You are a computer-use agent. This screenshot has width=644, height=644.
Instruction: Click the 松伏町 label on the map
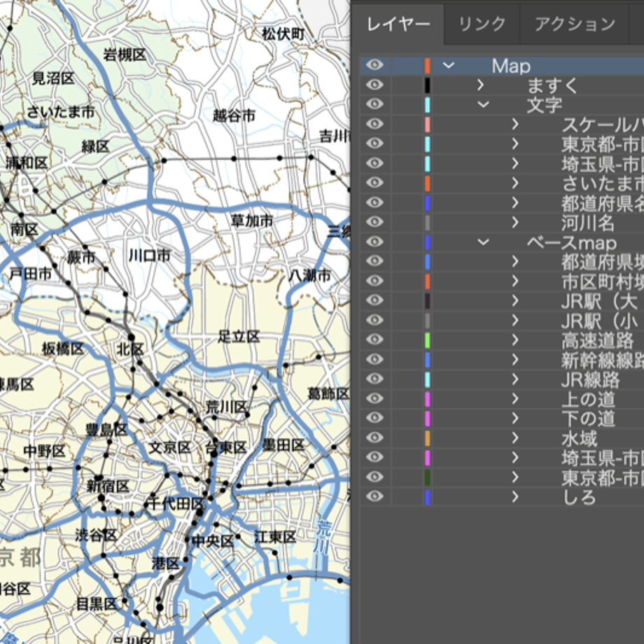tap(283, 34)
